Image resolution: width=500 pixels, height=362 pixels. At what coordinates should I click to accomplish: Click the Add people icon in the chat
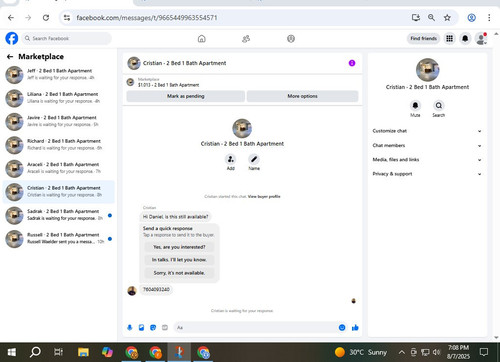(x=231, y=159)
